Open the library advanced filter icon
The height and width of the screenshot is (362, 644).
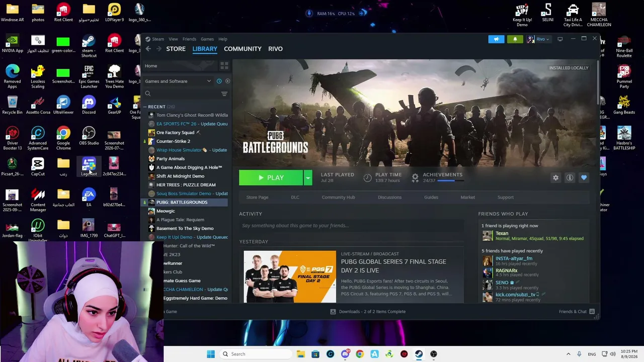click(224, 94)
